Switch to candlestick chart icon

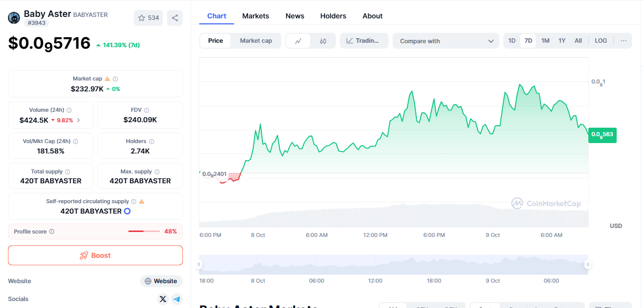323,41
